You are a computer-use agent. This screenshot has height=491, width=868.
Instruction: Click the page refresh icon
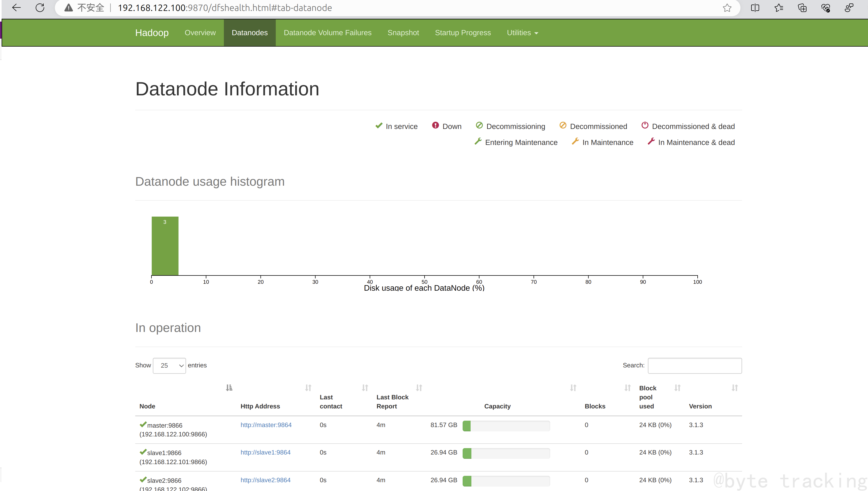coord(40,8)
